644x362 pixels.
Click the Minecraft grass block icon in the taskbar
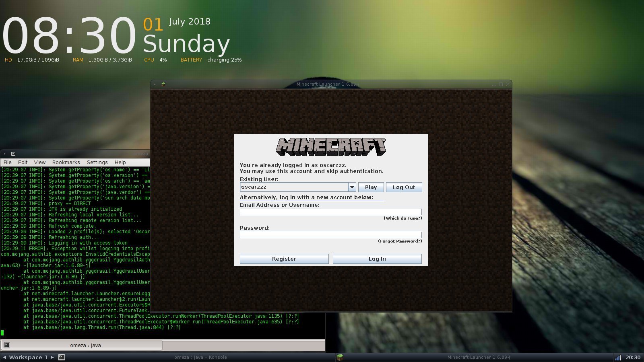[340, 357]
